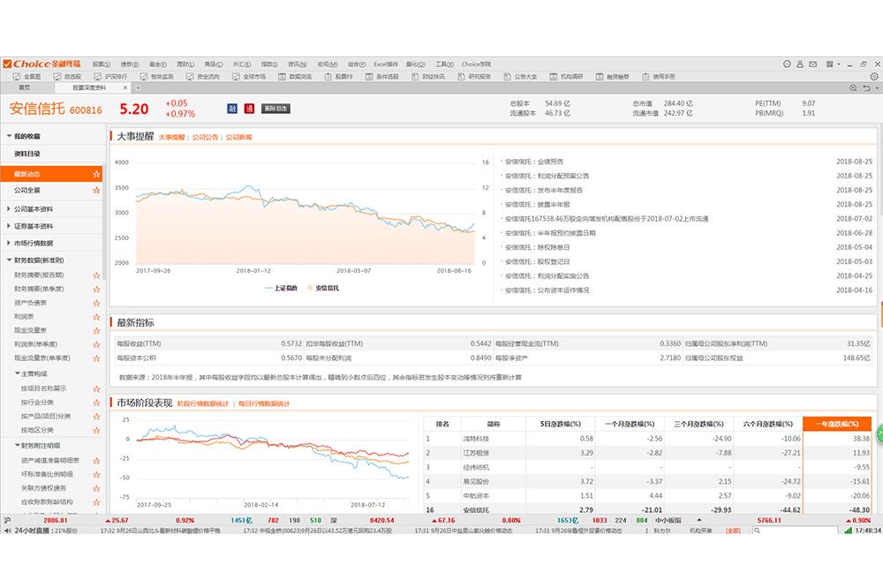Screen dimensions: 883x588
Task: Open the 公告大全 toolbar shortcut
Action: coord(520,76)
